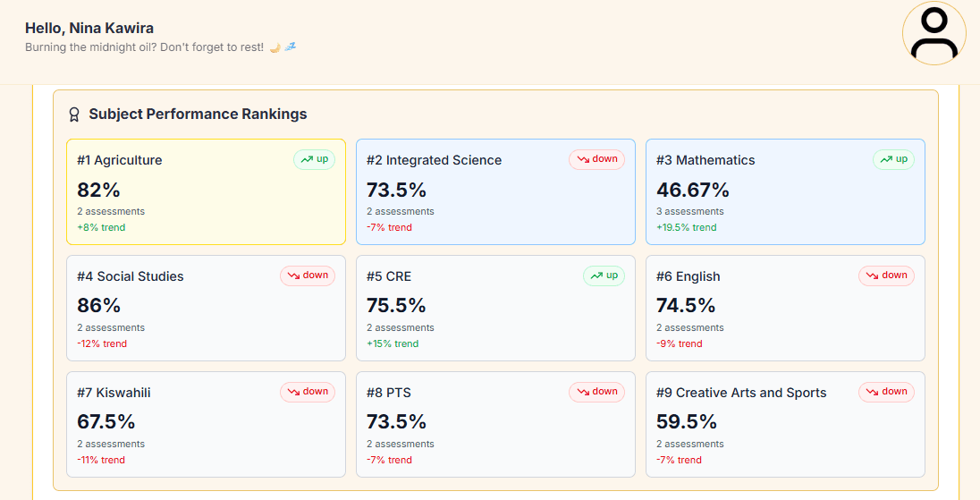Click the user profile avatar icon

click(934, 33)
